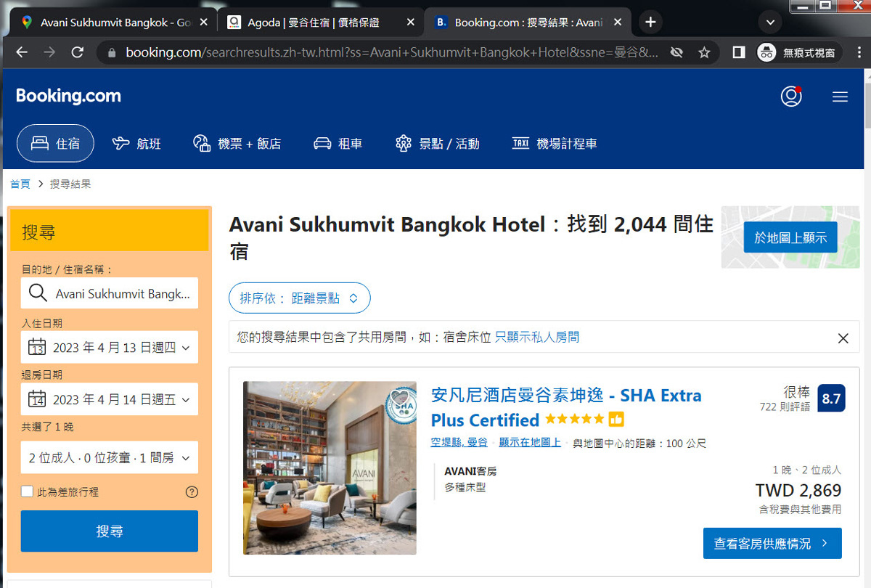Select the 機場計程車 airport taxi tab

tap(555, 144)
